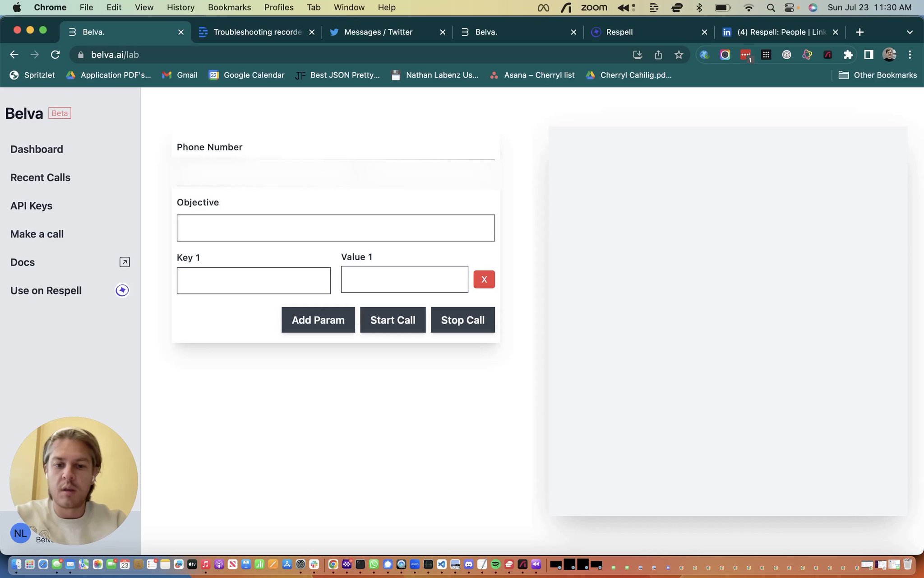This screenshot has height=578, width=924.
Task: Open the Chrome extensions puzzle icon
Action: (x=848, y=55)
